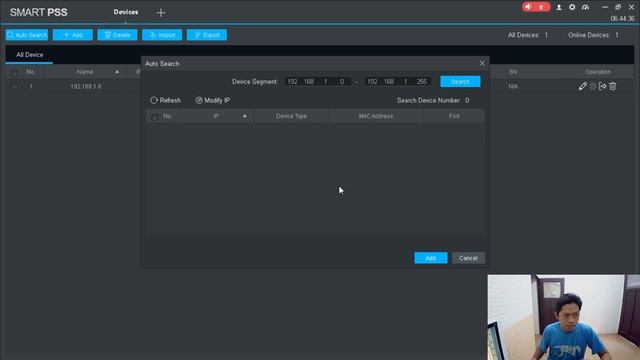Click Port column header in search results

click(454, 116)
